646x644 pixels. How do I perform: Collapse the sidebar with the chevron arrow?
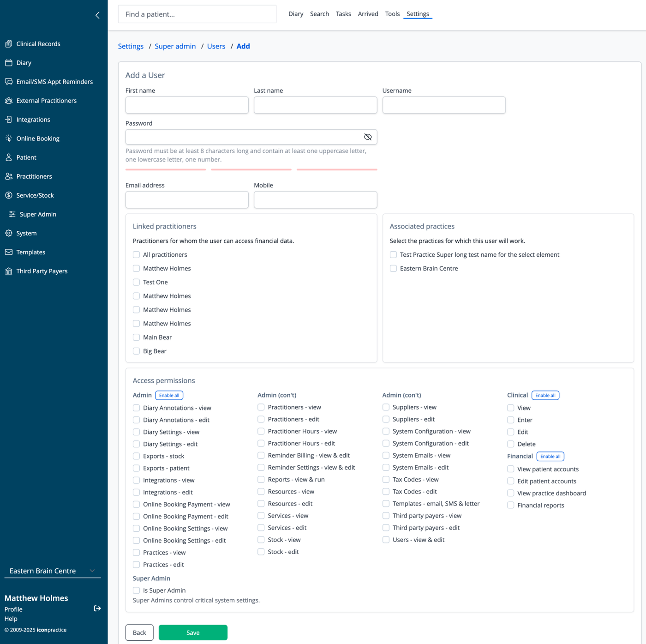[97, 15]
